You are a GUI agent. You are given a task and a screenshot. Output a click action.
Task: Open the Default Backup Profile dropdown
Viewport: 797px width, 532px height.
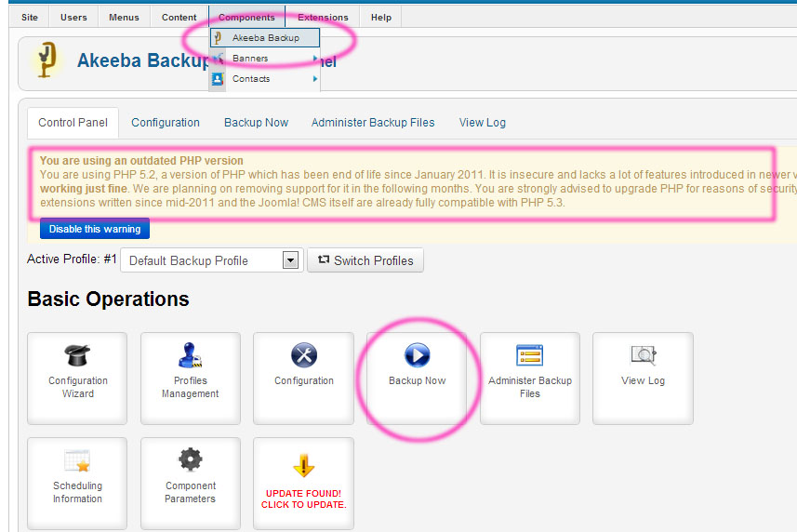(211, 260)
